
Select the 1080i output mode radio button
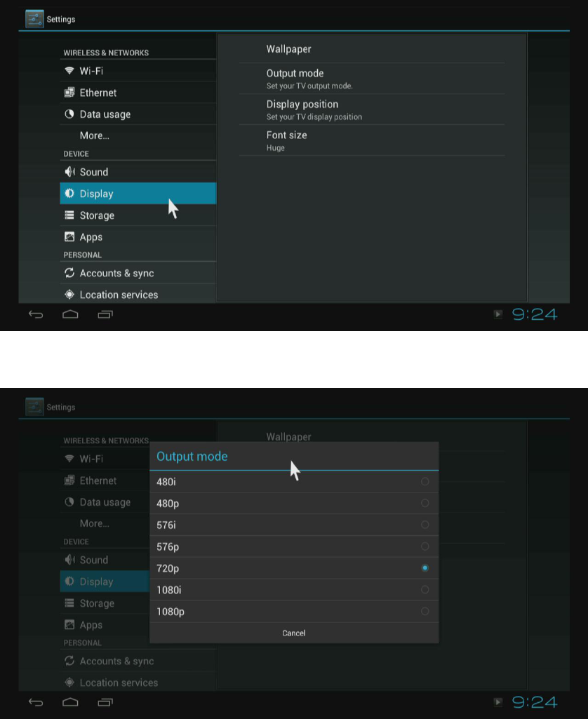(425, 590)
